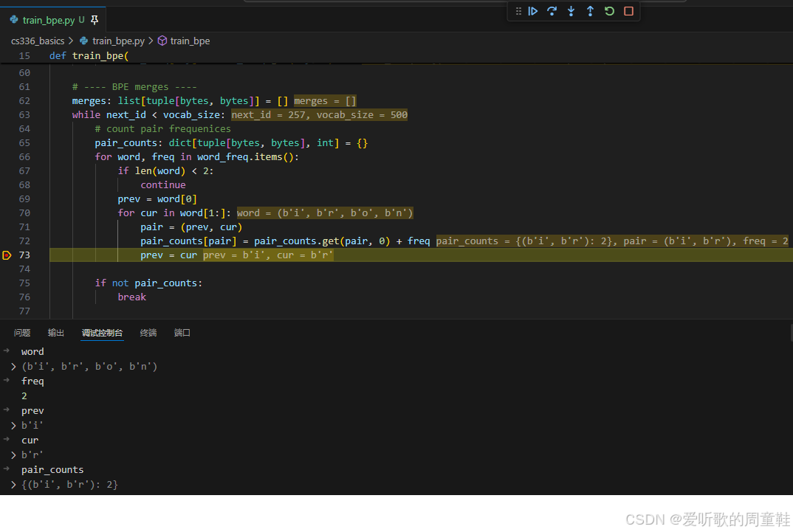This screenshot has width=793, height=532.
Task: Select the train_bpe.py editor tab
Action: pos(52,20)
